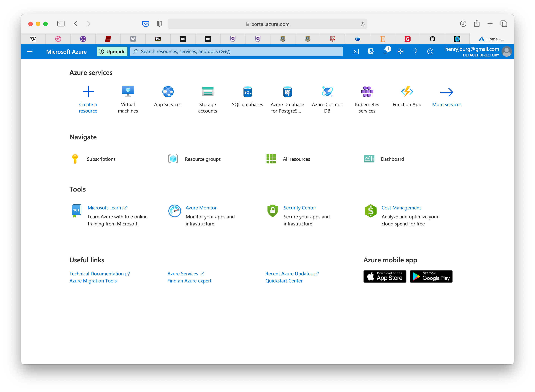
Task: Switch to the Wikipedia tab
Action: click(33, 39)
